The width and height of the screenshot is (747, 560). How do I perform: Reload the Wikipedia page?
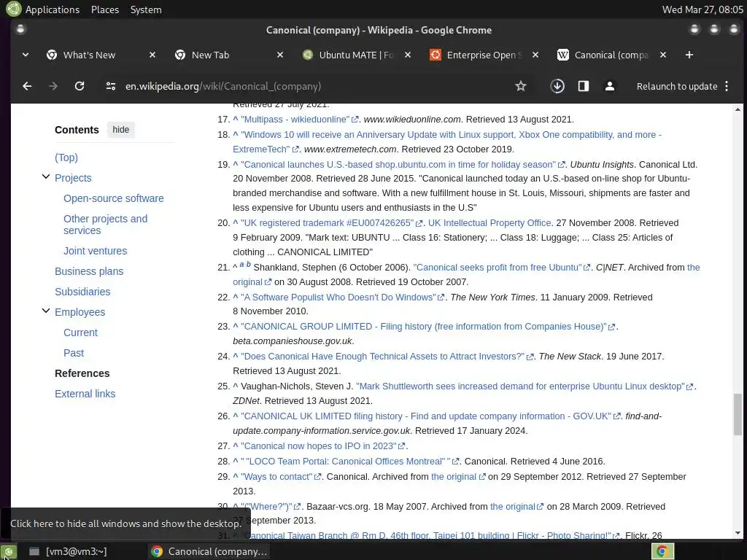point(80,86)
